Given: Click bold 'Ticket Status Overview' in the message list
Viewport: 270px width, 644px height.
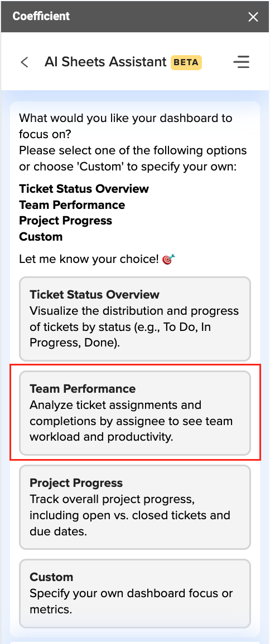Looking at the screenshot, I should point(84,189).
